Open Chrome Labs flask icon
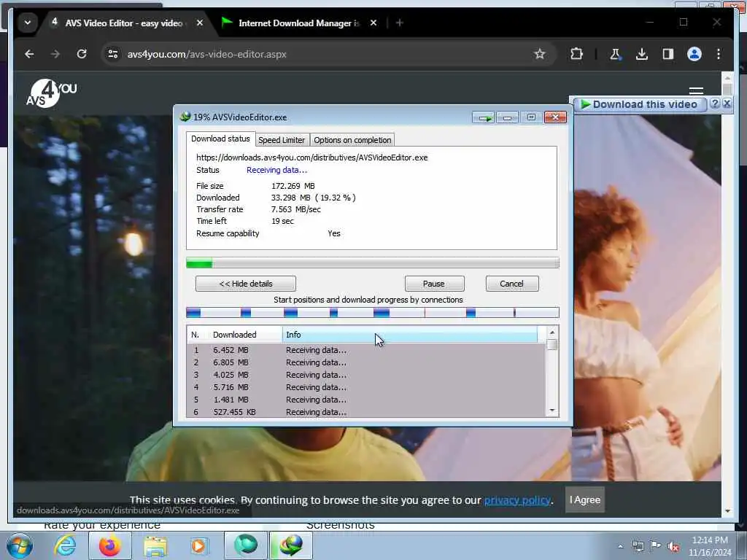Viewport: 747px width, 560px height. tap(615, 54)
